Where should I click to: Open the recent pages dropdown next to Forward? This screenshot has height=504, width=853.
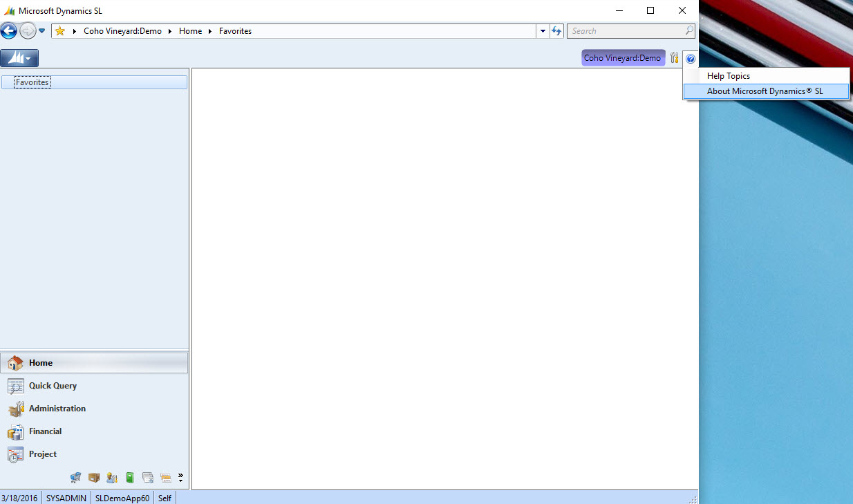(41, 31)
